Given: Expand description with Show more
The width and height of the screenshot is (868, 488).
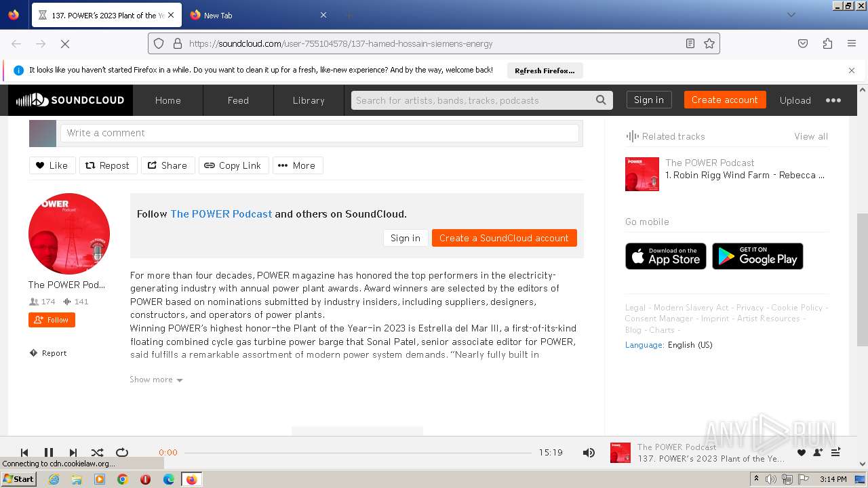Looking at the screenshot, I should pyautogui.click(x=156, y=380).
